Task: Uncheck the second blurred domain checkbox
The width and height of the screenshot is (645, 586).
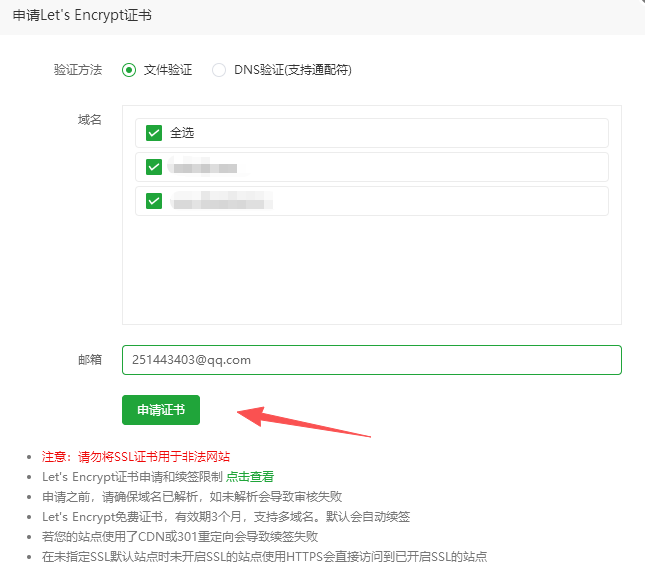Action: (154, 201)
